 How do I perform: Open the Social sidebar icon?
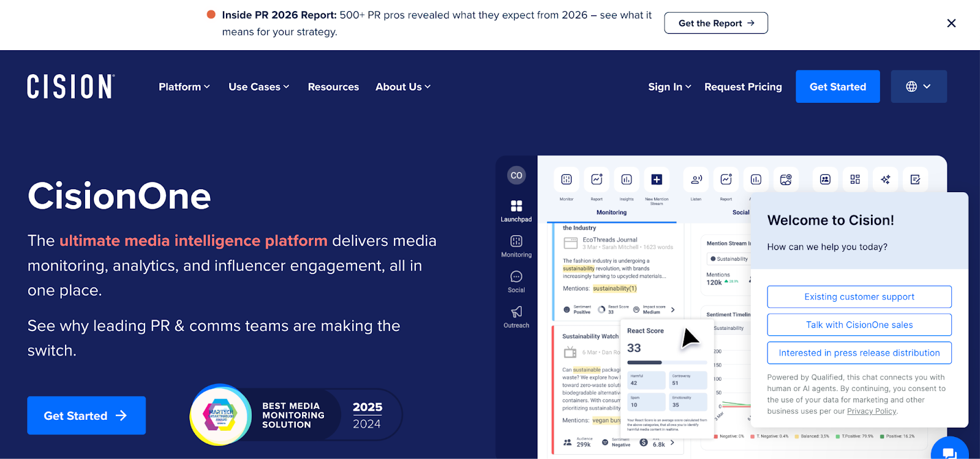[516, 277]
